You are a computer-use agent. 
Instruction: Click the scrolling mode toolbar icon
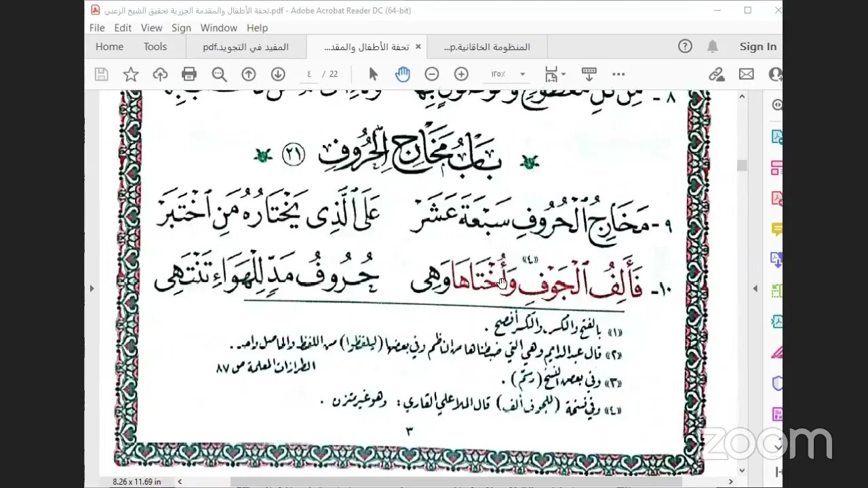(589, 75)
